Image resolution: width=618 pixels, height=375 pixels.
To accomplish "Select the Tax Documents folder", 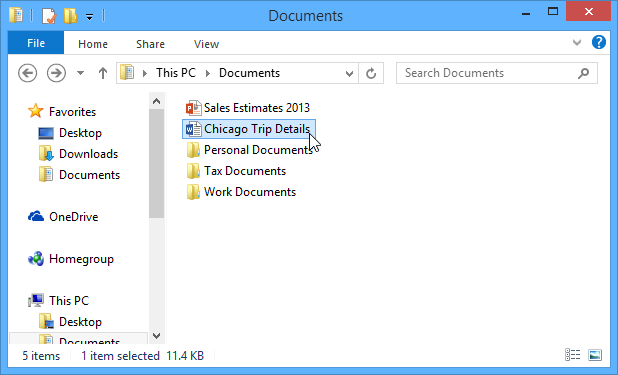I will coord(245,171).
